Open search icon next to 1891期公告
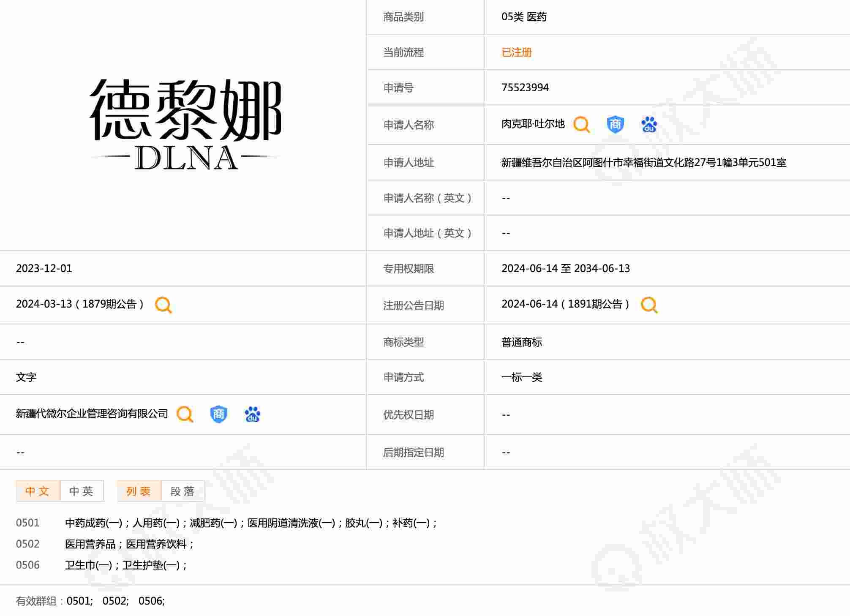The height and width of the screenshot is (616, 850). [649, 305]
